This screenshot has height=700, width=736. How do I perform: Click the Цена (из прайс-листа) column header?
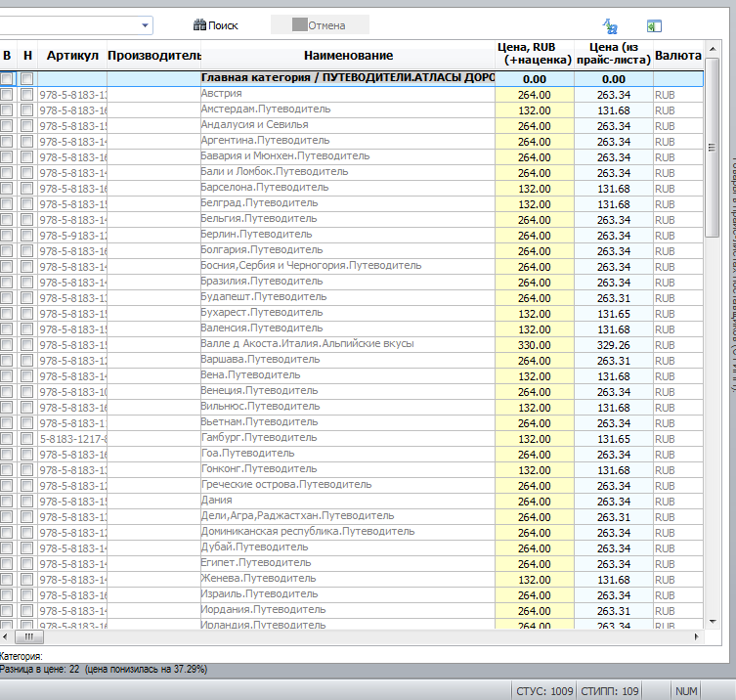point(614,54)
